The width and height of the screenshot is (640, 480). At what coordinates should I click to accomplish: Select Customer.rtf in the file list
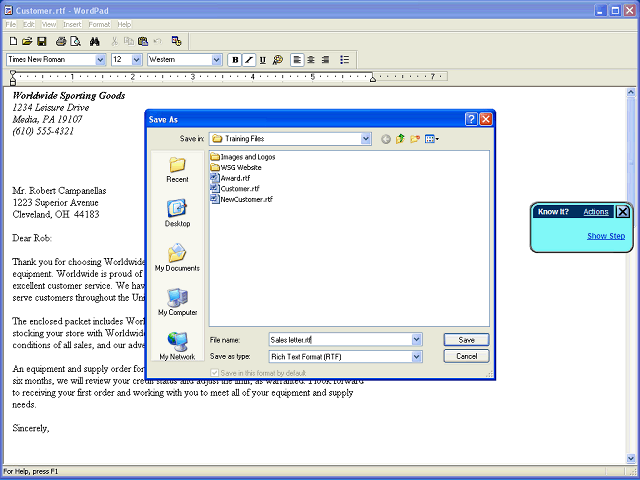pos(235,189)
